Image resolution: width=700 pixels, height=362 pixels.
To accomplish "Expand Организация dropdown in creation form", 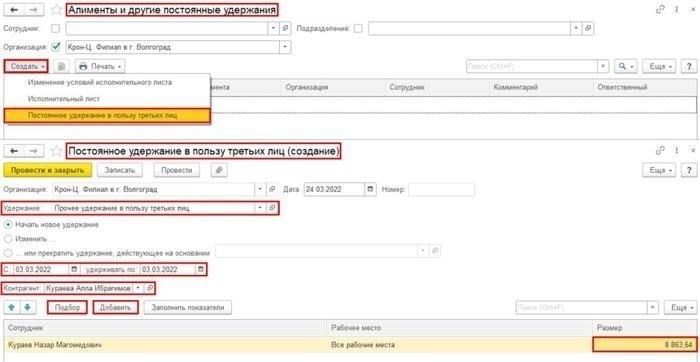I will (260, 189).
